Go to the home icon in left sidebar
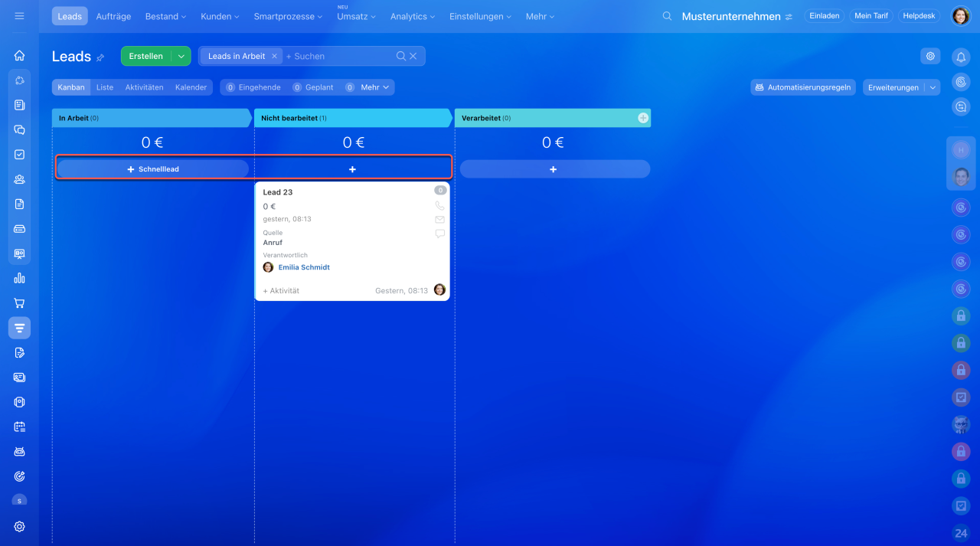 pos(19,55)
